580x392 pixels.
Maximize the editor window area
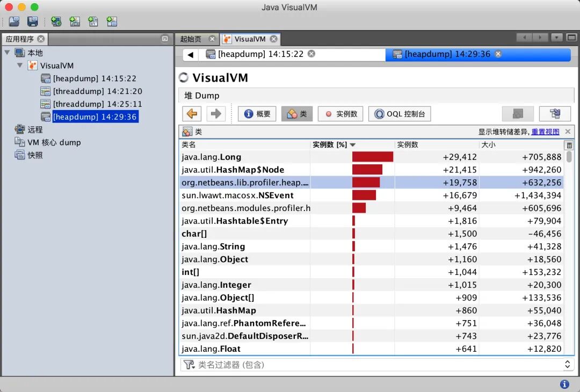[x=572, y=38]
